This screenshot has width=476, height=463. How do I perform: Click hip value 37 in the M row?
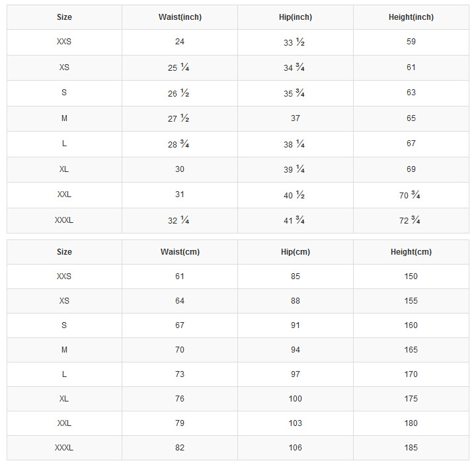coord(295,118)
